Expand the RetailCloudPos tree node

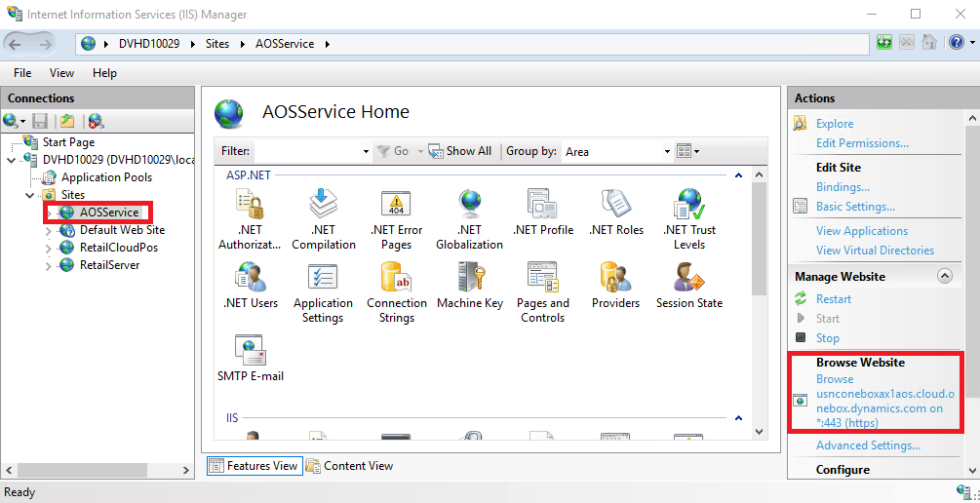(x=49, y=248)
